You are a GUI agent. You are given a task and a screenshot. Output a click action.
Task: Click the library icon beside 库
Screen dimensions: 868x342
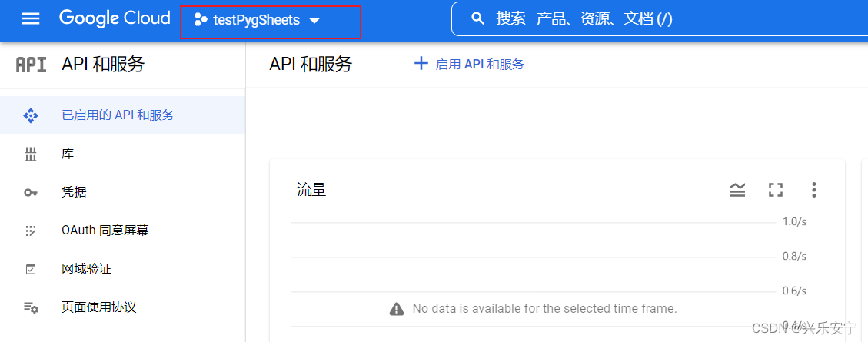pyautogui.click(x=31, y=154)
